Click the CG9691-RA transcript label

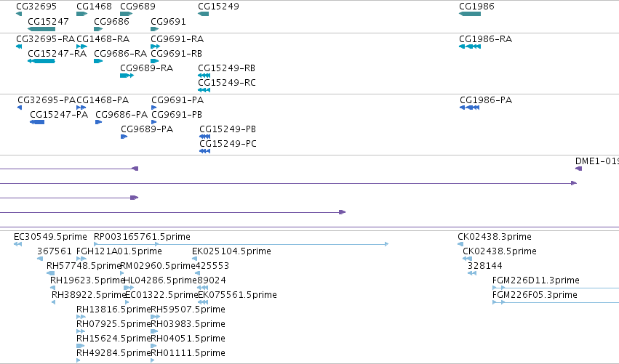tap(177, 39)
